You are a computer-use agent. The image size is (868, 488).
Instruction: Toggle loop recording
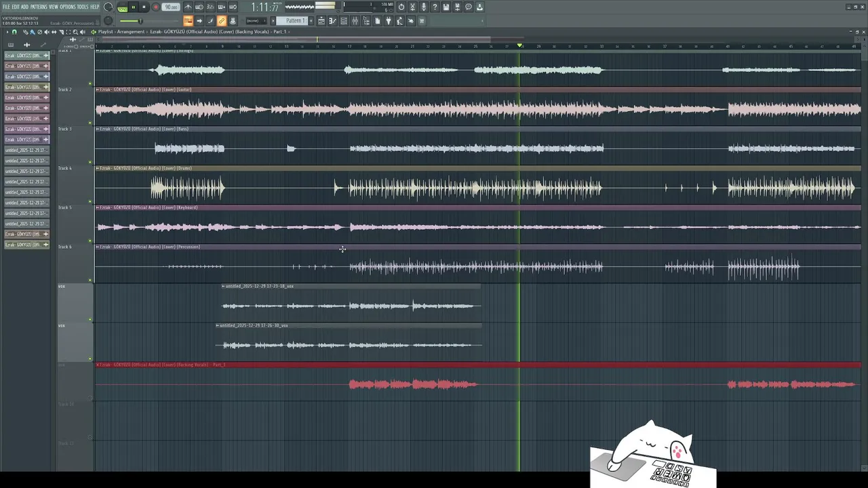tap(233, 7)
